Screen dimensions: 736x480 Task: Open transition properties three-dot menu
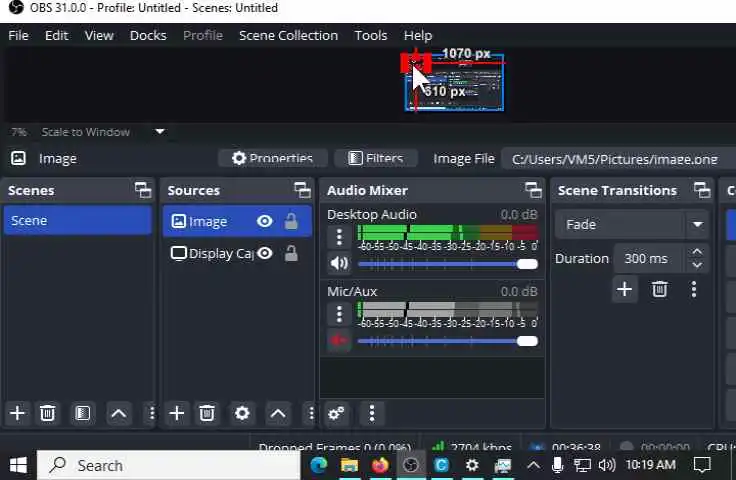(x=694, y=289)
